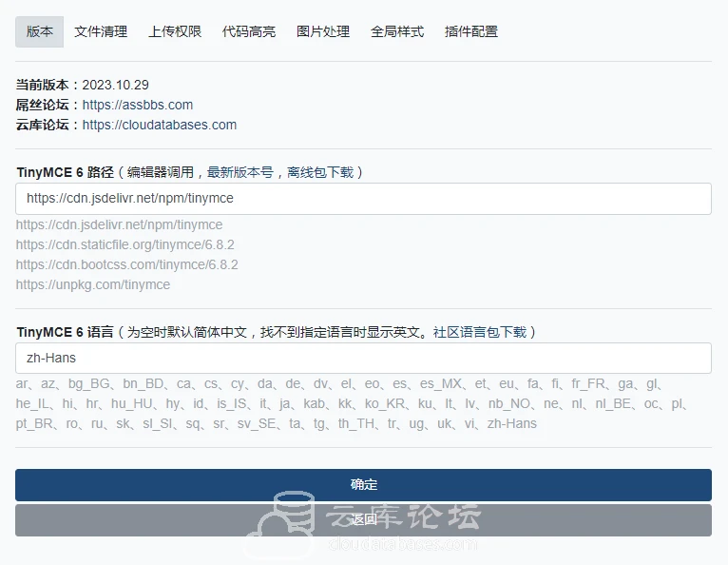
Task: Click the bn_BD language code
Action: (x=143, y=383)
